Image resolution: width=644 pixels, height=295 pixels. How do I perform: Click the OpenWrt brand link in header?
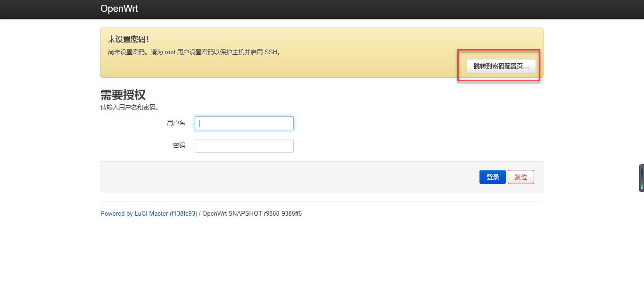pyautogui.click(x=119, y=8)
